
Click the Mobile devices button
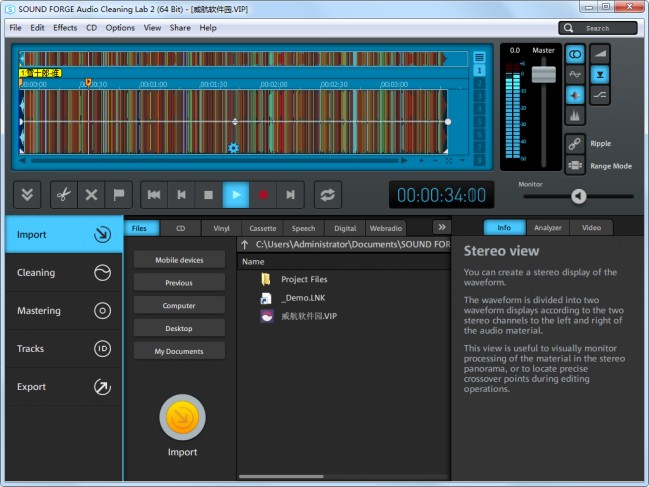[179, 260]
